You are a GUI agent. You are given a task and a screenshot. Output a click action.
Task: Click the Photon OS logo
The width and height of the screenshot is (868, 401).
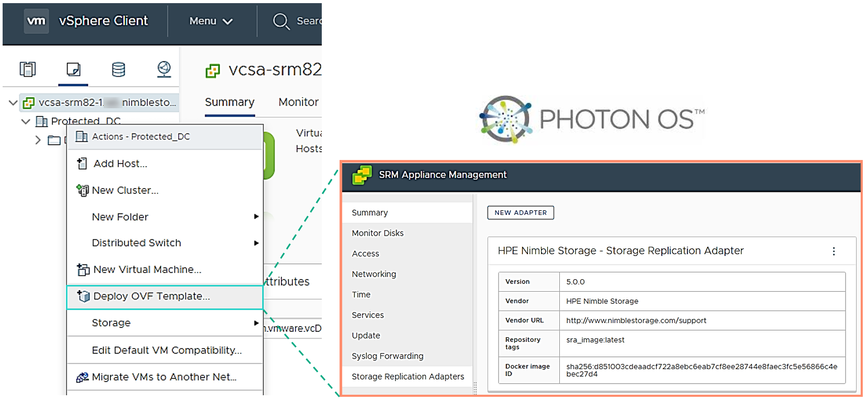pyautogui.click(x=592, y=119)
